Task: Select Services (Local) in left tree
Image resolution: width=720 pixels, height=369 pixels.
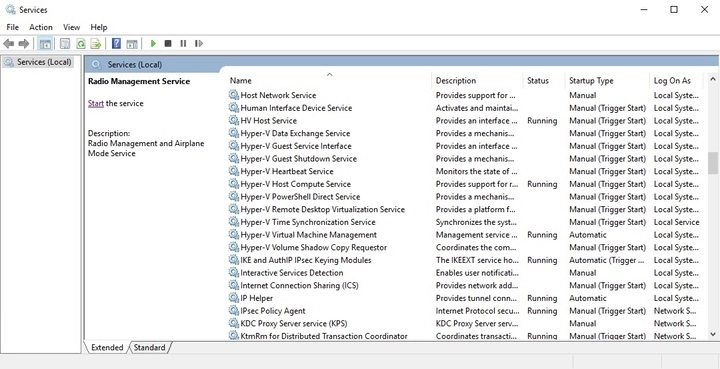Action: click(39, 62)
